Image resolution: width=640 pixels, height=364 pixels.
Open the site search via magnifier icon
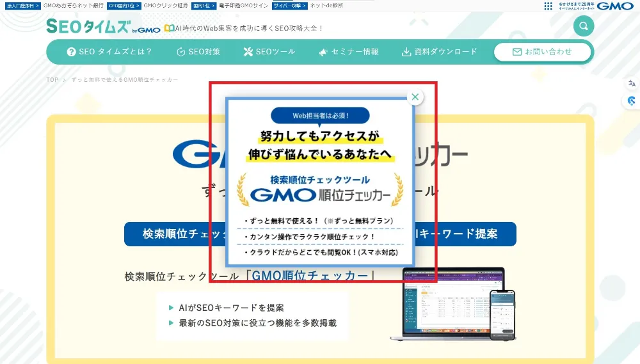584,26
